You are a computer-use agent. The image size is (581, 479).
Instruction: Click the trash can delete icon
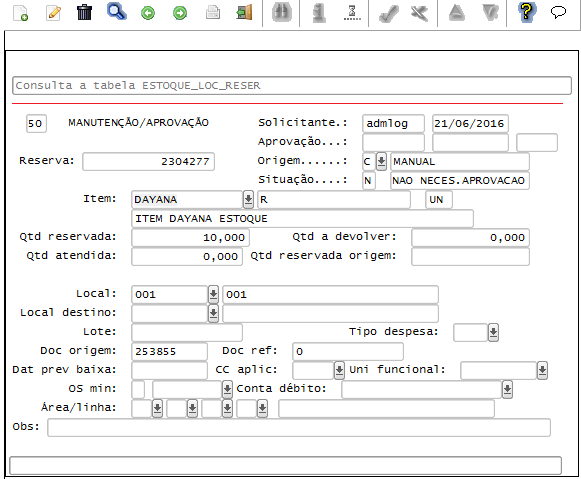[x=84, y=12]
